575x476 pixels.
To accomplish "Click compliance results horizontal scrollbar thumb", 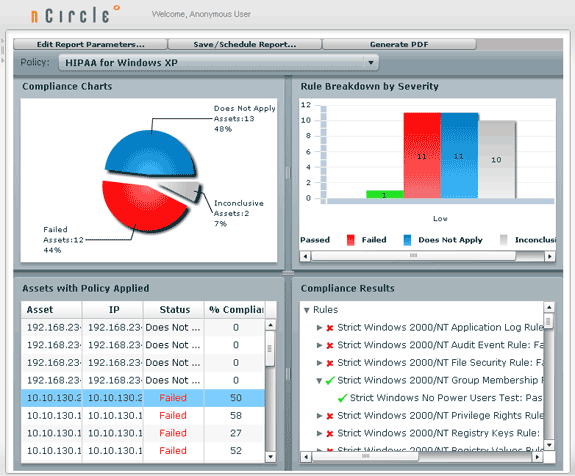I will tap(365, 457).
